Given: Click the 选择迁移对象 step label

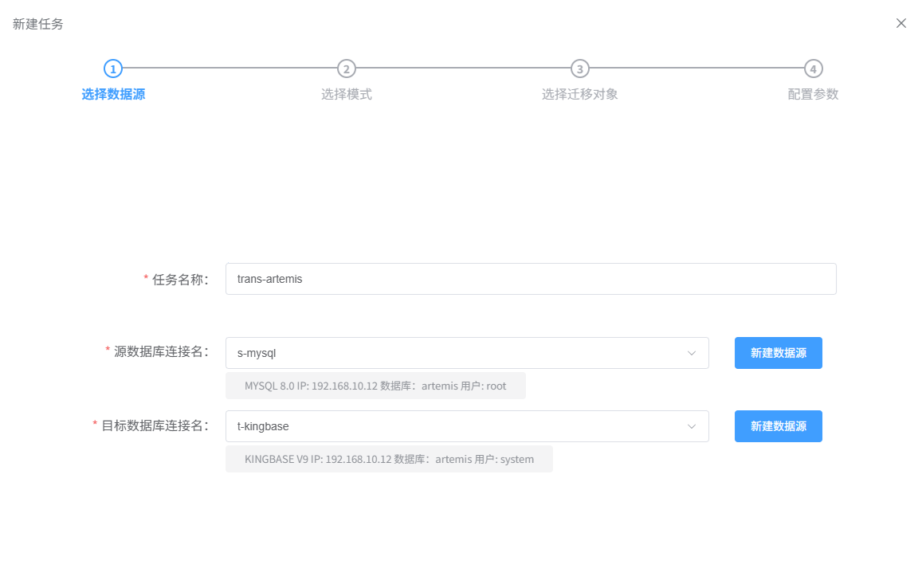Looking at the screenshot, I should tap(580, 94).
